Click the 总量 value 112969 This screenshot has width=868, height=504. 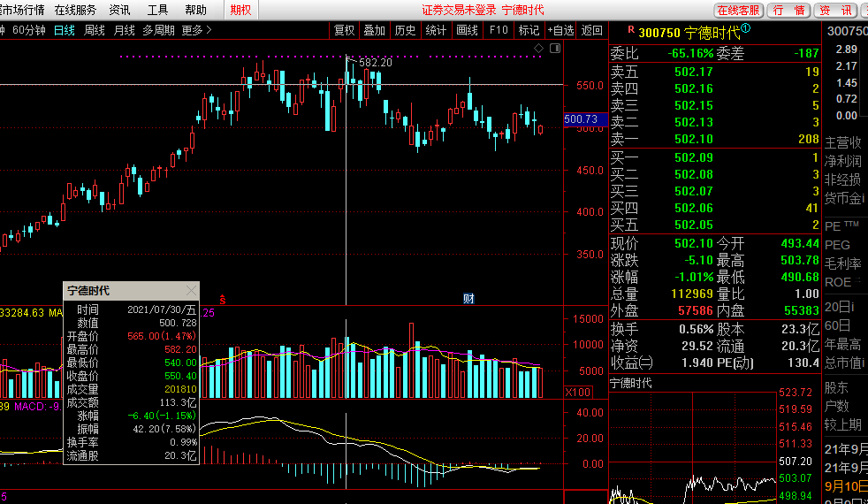point(692,294)
